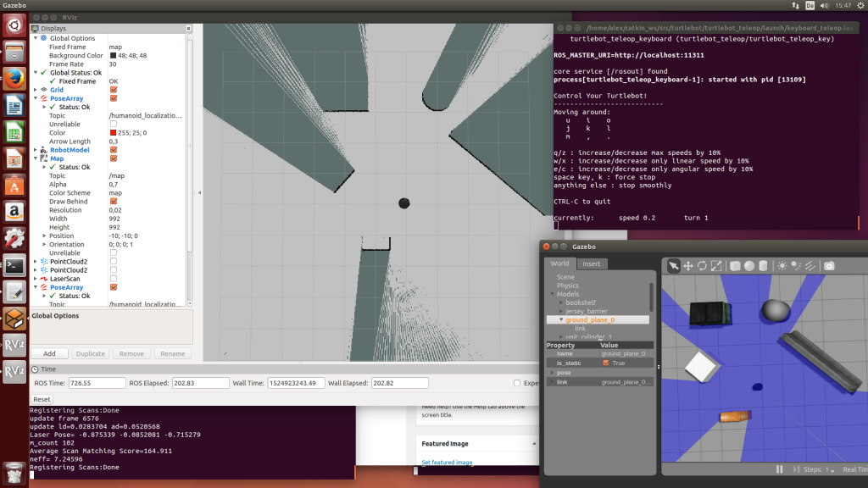This screenshot has height=488, width=868.
Task: Expand the Grid display entry
Action: click(x=36, y=90)
